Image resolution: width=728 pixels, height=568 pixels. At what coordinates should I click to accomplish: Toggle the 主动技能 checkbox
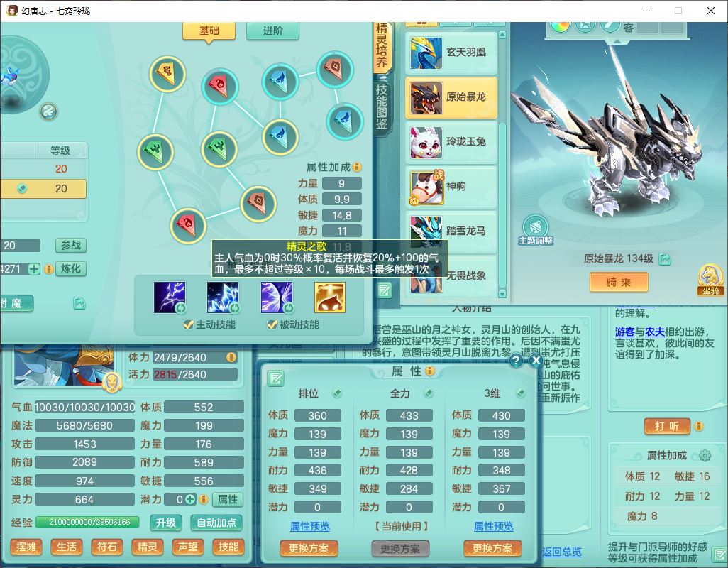[188, 324]
